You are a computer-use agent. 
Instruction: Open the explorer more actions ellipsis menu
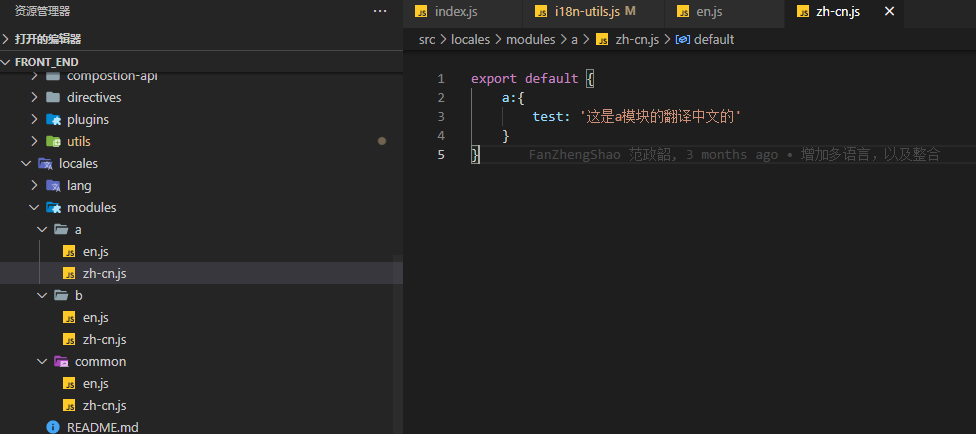coord(379,11)
